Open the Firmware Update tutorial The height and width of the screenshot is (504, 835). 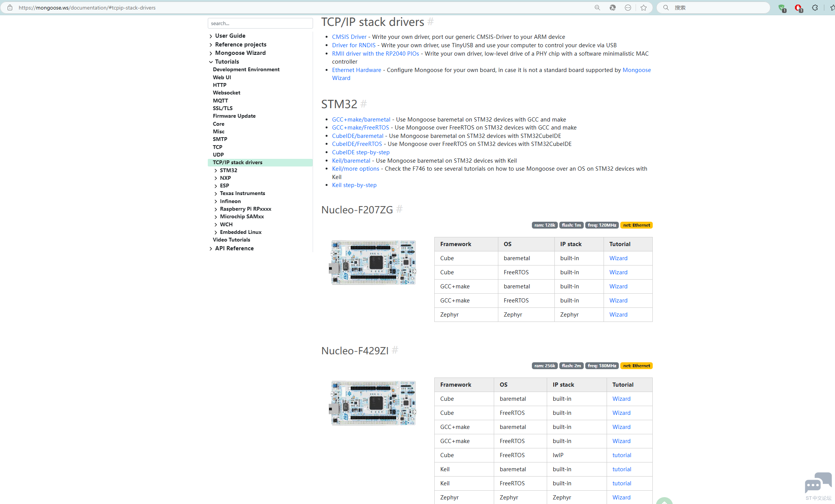click(x=234, y=116)
